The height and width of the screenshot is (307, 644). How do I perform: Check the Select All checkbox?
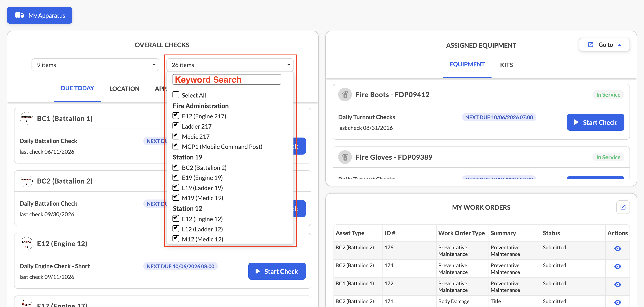[x=176, y=95]
